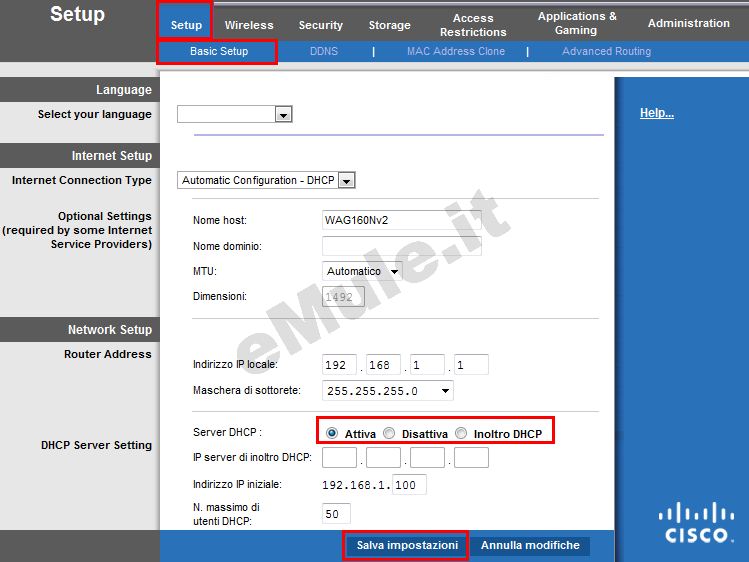Click the Indirizzo IP iniziale field showing 100
This screenshot has height=562, width=749.
409,485
